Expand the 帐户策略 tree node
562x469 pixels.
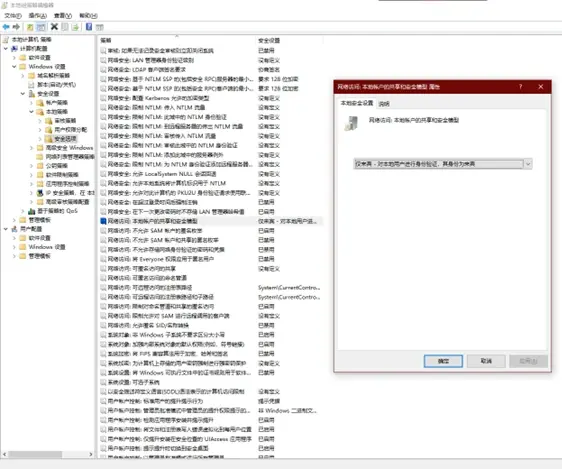click(x=32, y=103)
